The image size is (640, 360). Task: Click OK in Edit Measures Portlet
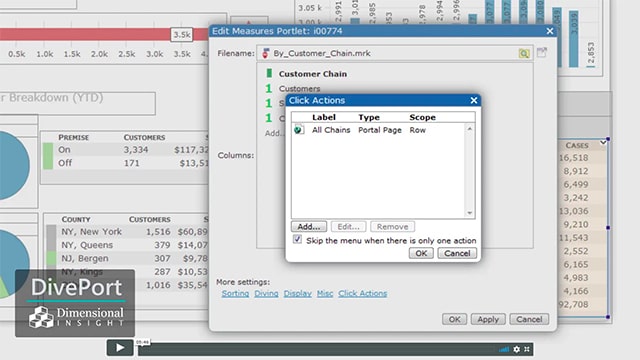point(454,319)
